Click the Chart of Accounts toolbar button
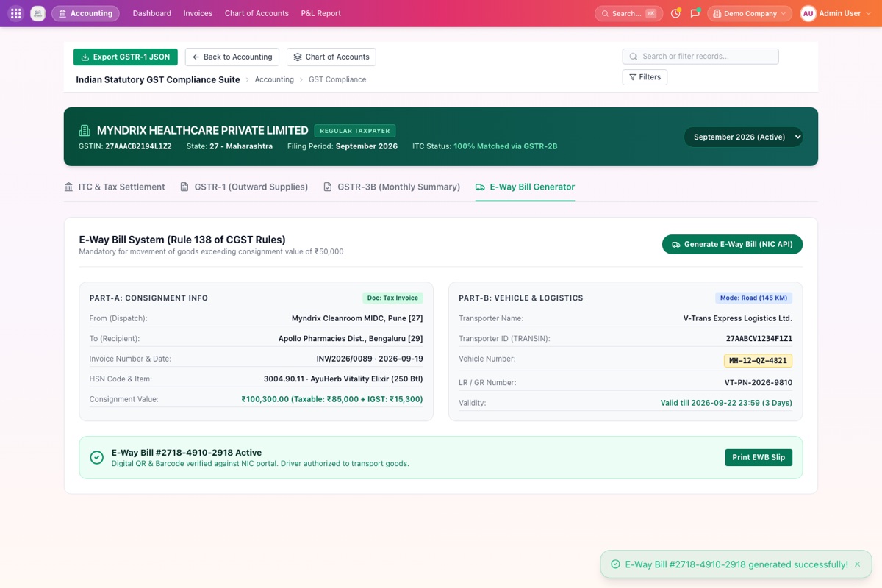The height and width of the screenshot is (588, 882). [x=331, y=57]
